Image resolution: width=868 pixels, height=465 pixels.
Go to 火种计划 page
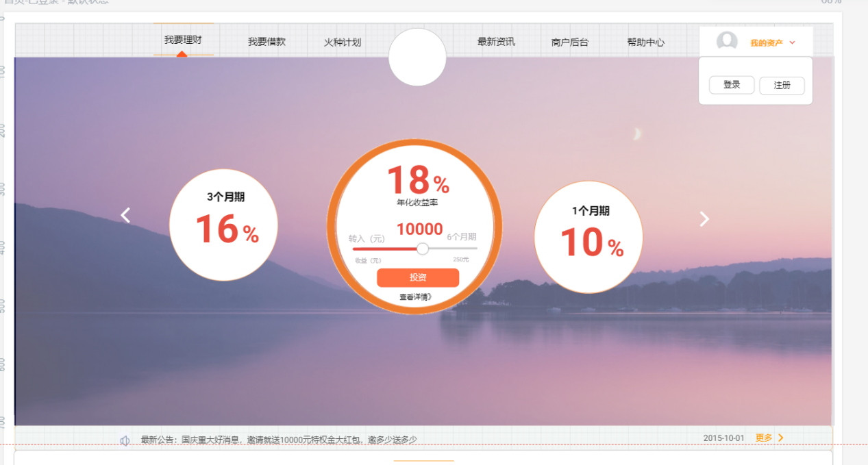[x=343, y=42]
